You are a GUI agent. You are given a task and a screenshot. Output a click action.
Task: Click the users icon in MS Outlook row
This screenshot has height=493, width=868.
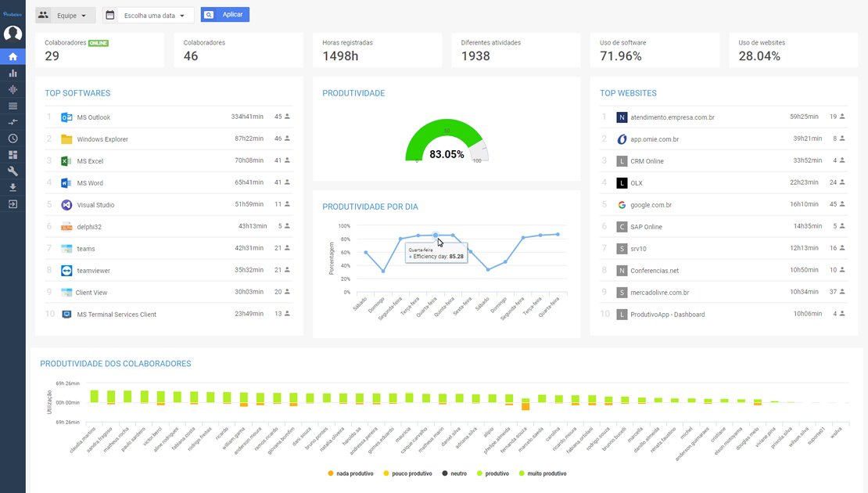click(x=287, y=117)
